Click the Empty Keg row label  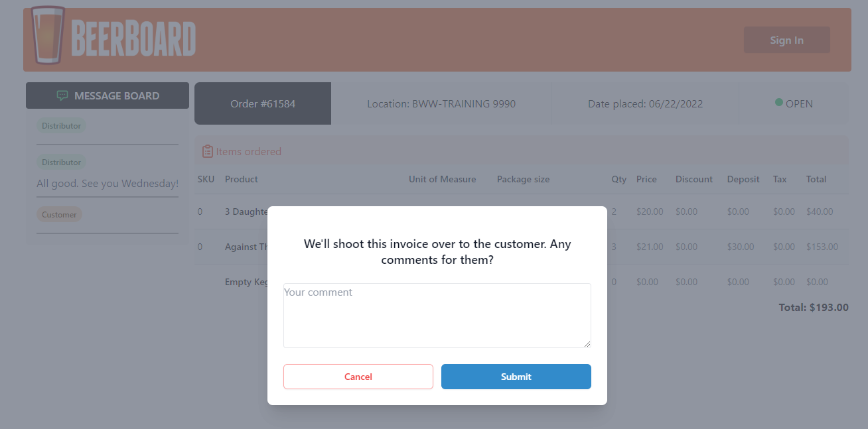point(246,281)
